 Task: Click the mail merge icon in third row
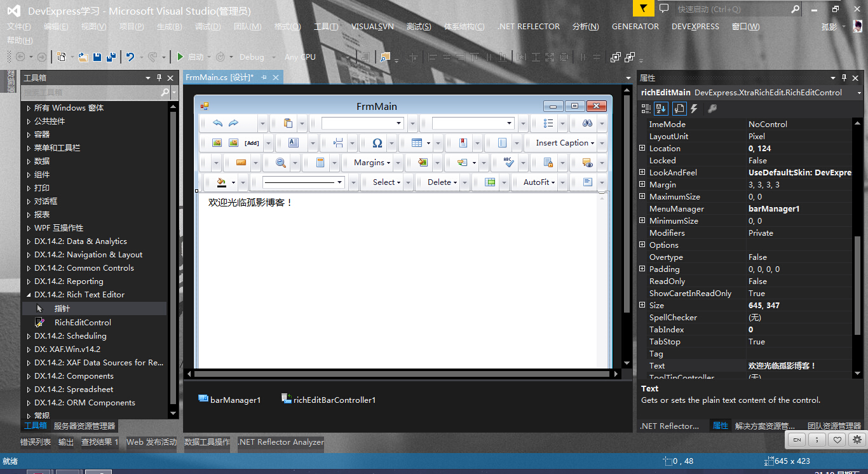click(x=462, y=163)
